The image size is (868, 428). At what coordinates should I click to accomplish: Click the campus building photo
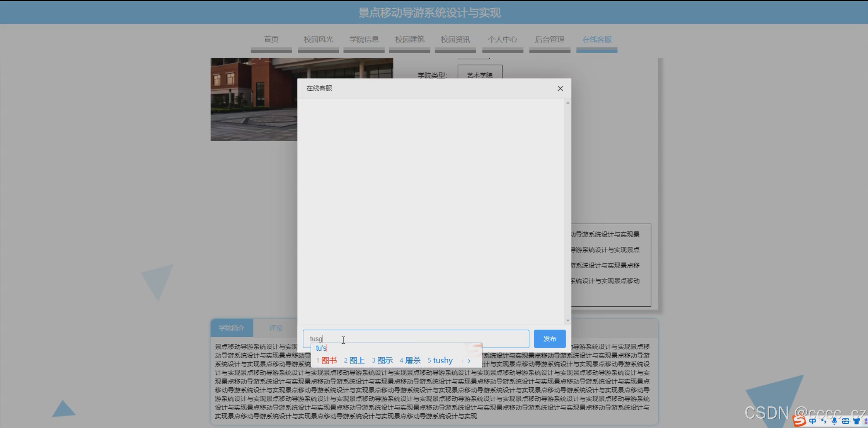point(254,99)
